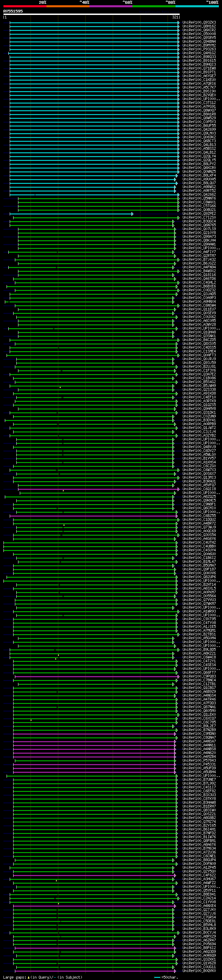This screenshot has height=980, width=222.
Task: Click label UniRef100_Q42662
Action: (x=199, y=194)
